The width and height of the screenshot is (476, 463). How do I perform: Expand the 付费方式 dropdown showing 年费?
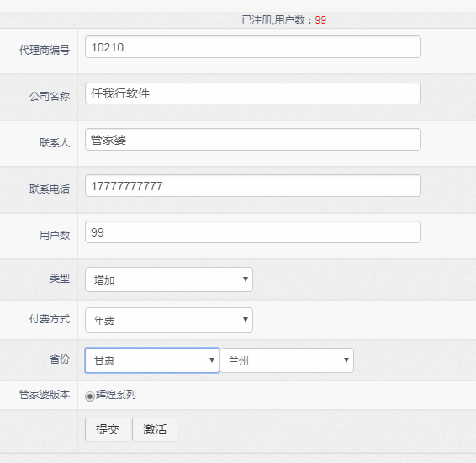[x=169, y=320]
